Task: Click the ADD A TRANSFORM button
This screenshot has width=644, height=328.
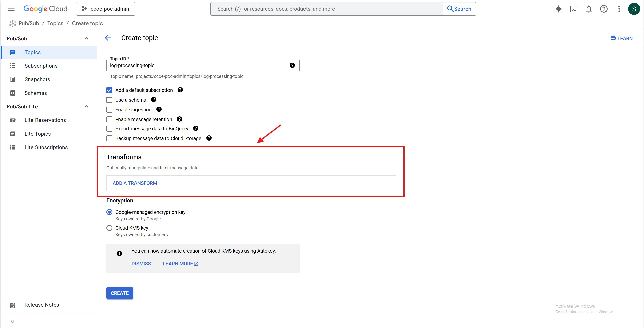Action: point(135,183)
